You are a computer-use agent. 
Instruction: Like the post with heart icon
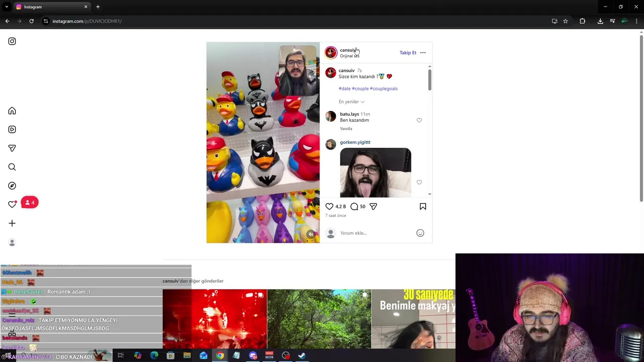[x=329, y=206]
